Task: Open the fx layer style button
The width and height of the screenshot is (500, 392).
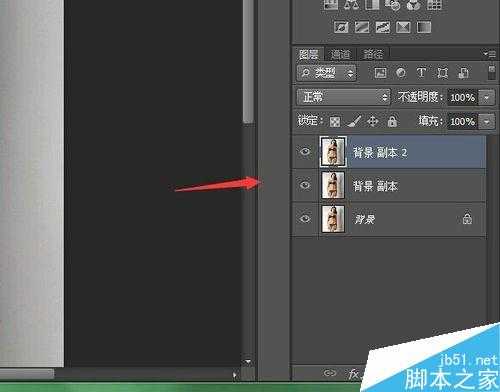Action: (353, 374)
